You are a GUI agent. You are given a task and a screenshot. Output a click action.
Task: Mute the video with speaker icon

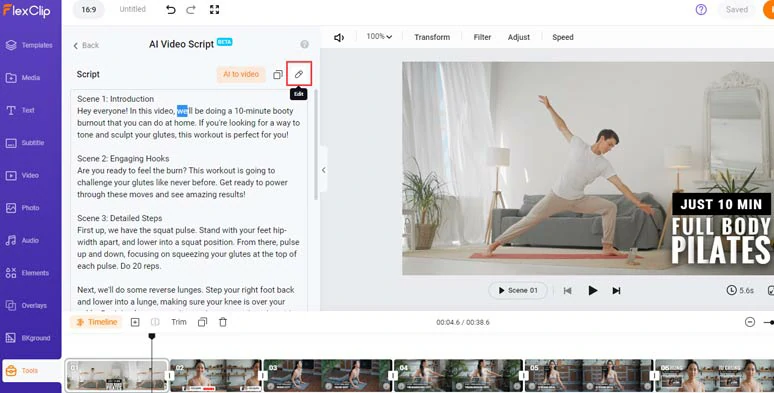tap(339, 38)
